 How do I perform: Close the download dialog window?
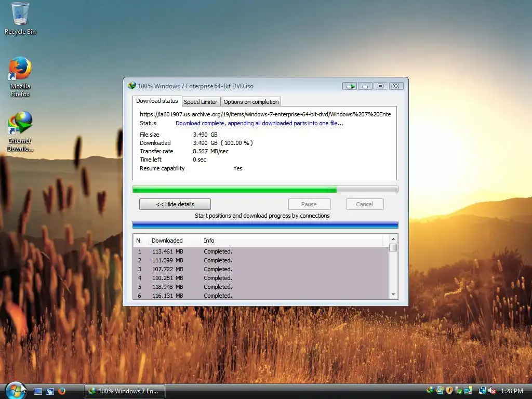(x=396, y=86)
